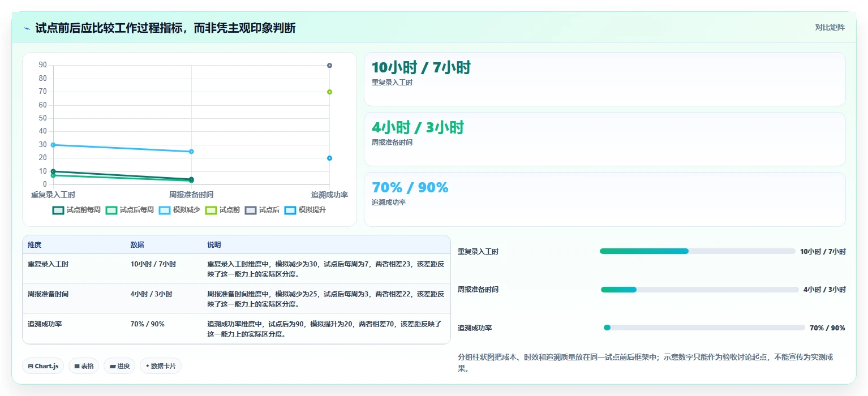Viewport: 868px width, 396px height.
Task: Click the description mentioning 两者相差70
Action: 325,329
